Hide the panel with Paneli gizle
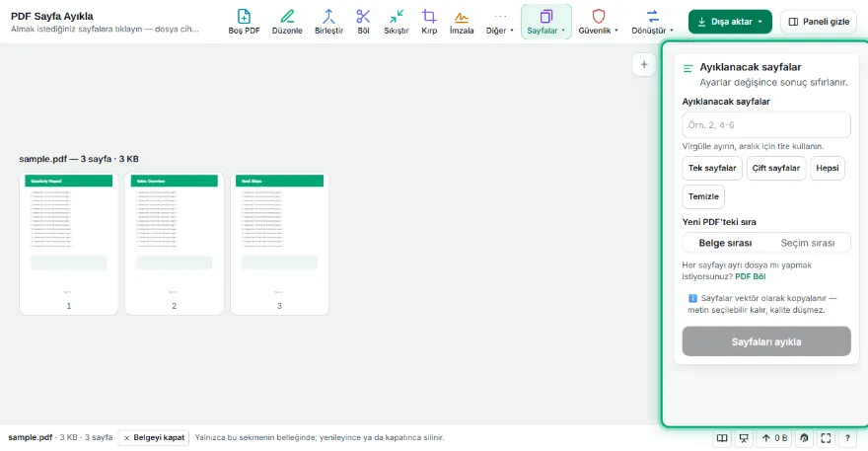This screenshot has width=868, height=451. [x=819, y=22]
